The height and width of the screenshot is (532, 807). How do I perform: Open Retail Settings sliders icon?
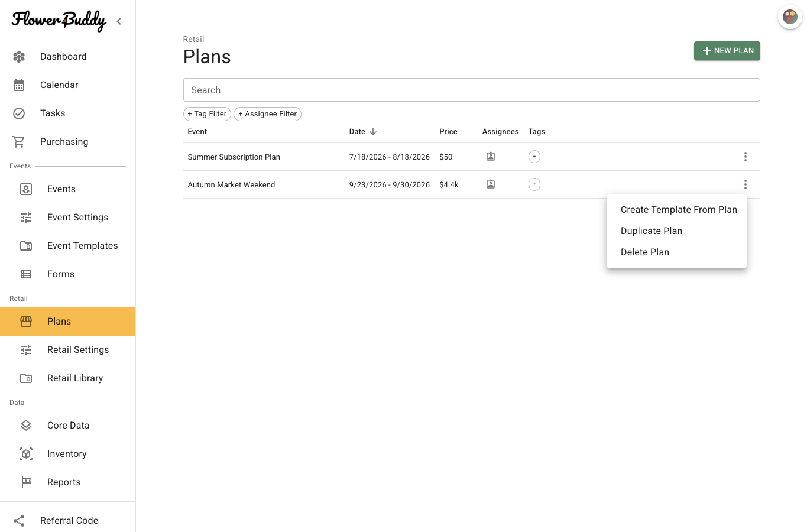tap(26, 350)
